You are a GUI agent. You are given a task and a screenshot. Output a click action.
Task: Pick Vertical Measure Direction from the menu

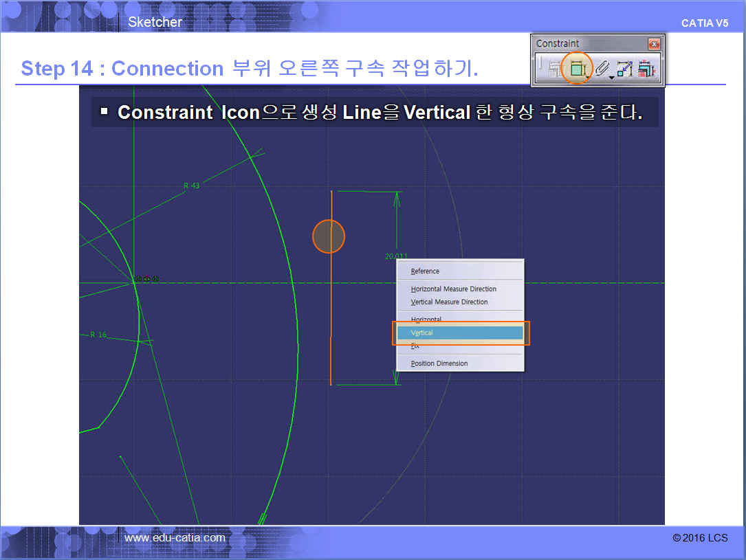449,302
